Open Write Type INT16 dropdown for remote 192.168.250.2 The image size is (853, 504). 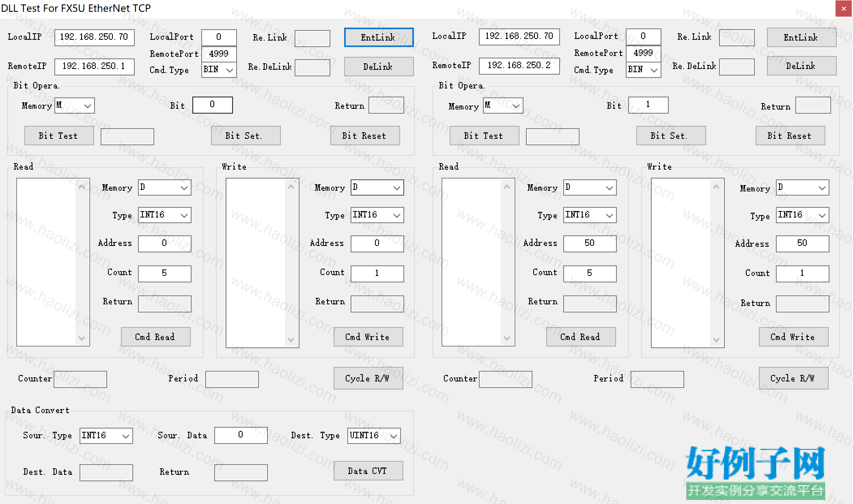coord(802,215)
